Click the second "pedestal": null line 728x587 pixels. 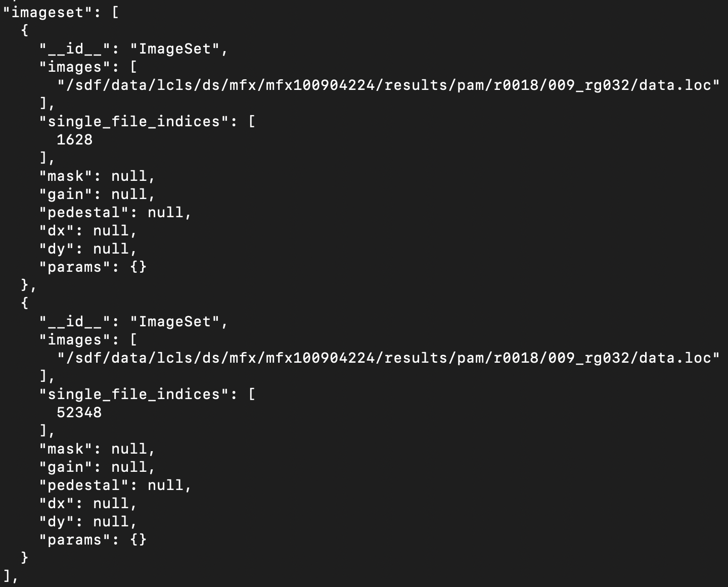[x=115, y=485]
